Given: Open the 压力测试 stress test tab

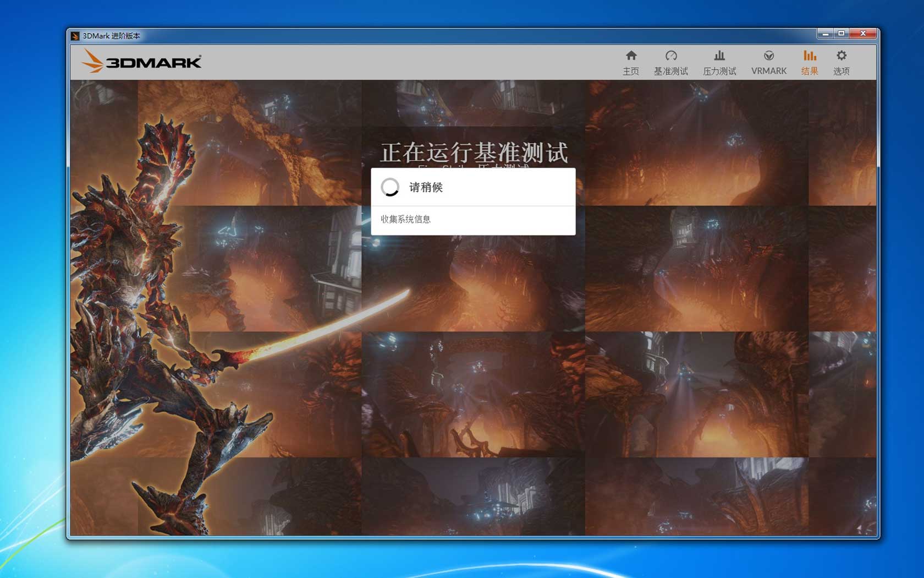Looking at the screenshot, I should pyautogui.click(x=719, y=63).
